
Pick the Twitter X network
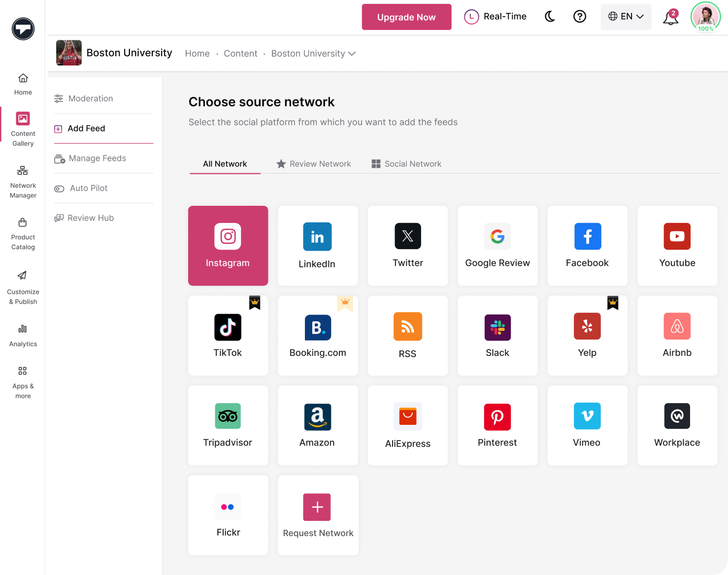click(x=408, y=246)
